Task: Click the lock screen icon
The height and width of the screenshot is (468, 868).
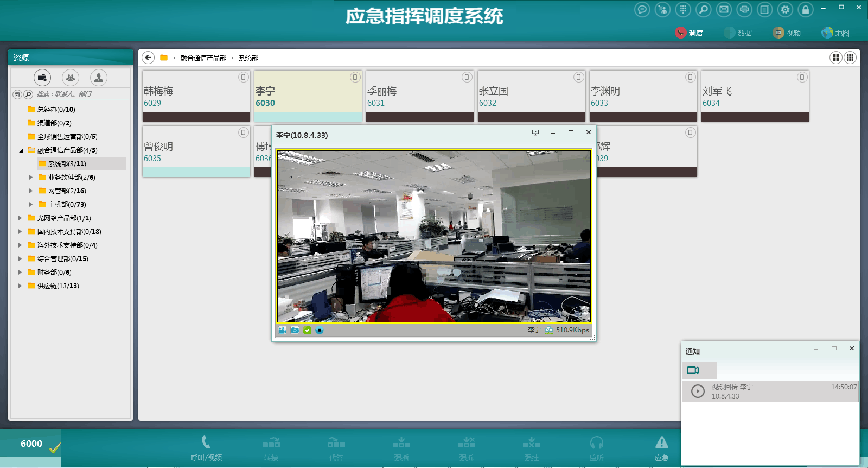Action: click(806, 9)
